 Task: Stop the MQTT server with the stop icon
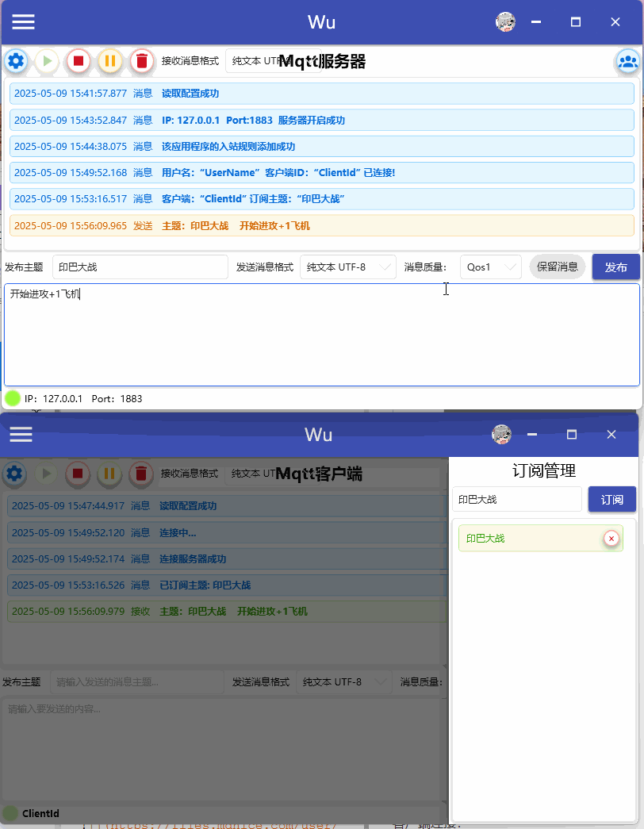78,61
